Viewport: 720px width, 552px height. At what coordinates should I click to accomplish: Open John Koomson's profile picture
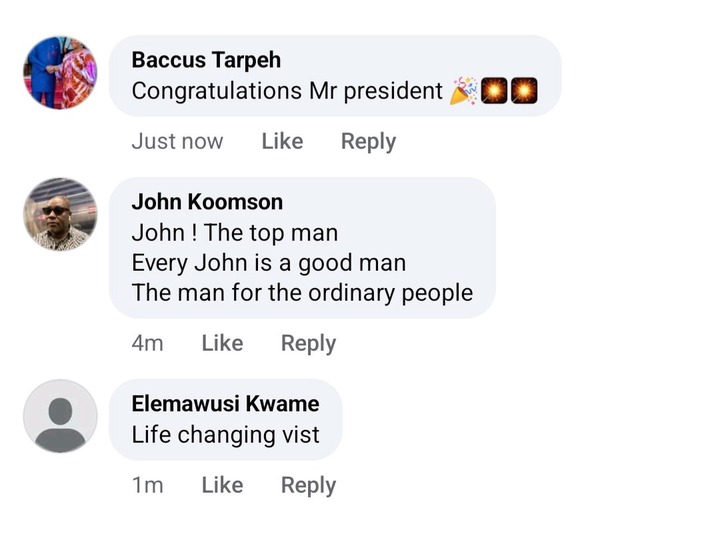pos(60,215)
